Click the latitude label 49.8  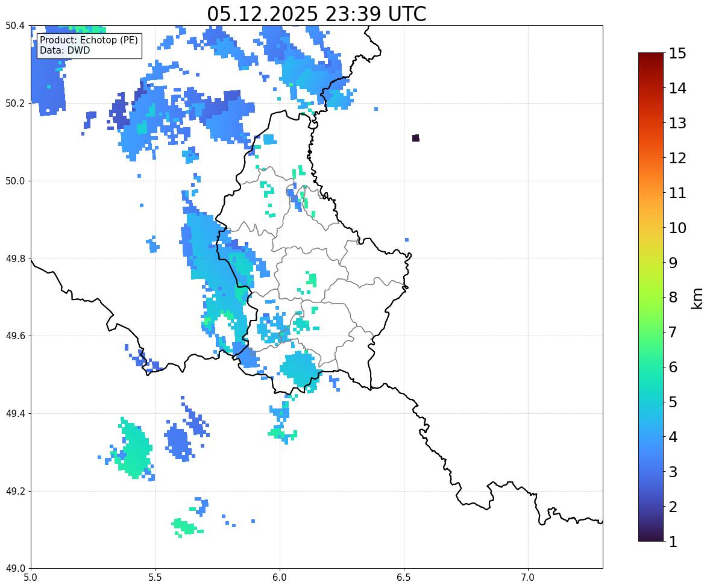[x=14, y=258]
